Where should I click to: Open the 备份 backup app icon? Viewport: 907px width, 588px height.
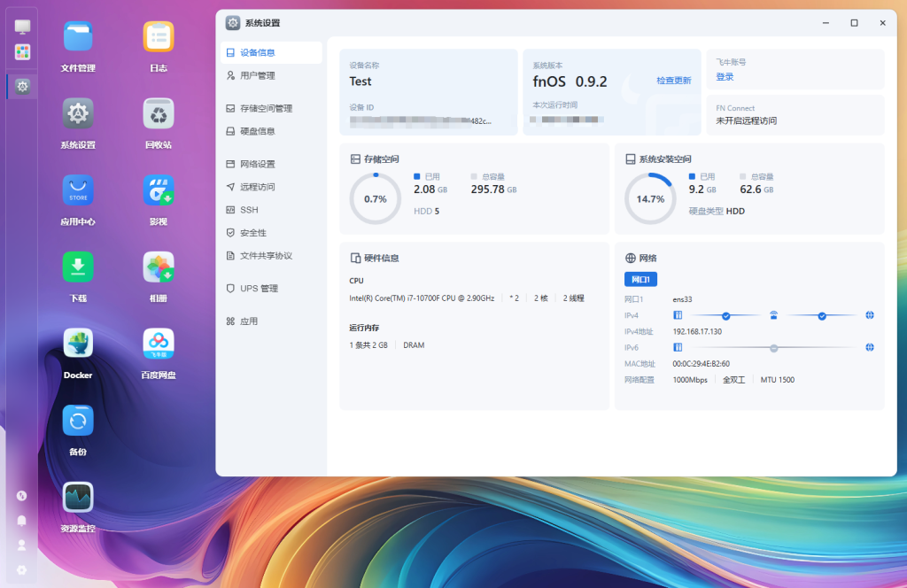pyautogui.click(x=78, y=421)
